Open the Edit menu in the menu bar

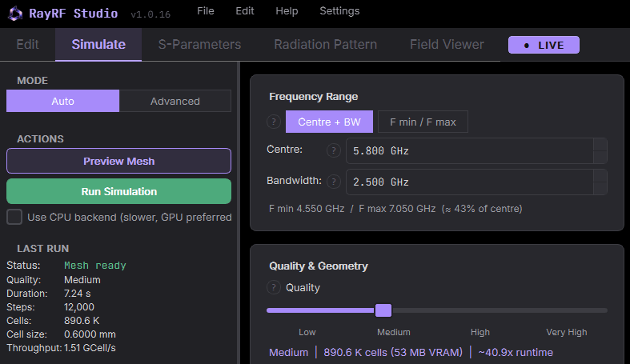point(245,11)
